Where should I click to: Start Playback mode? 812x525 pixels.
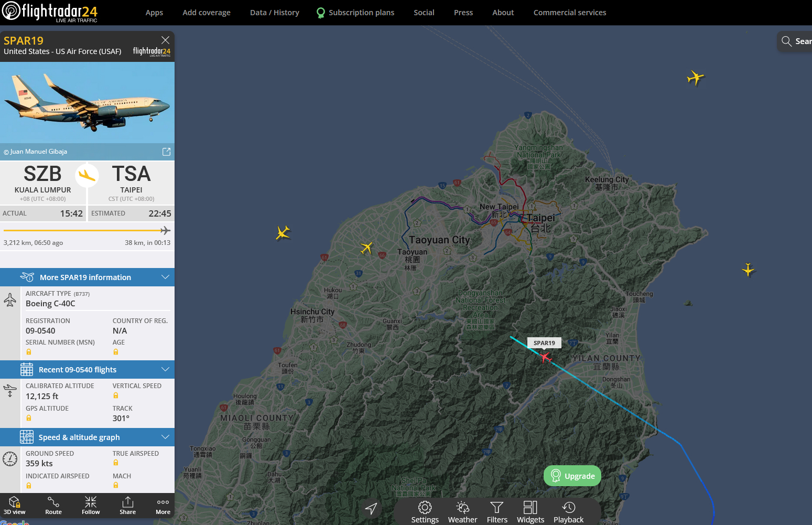(x=568, y=512)
